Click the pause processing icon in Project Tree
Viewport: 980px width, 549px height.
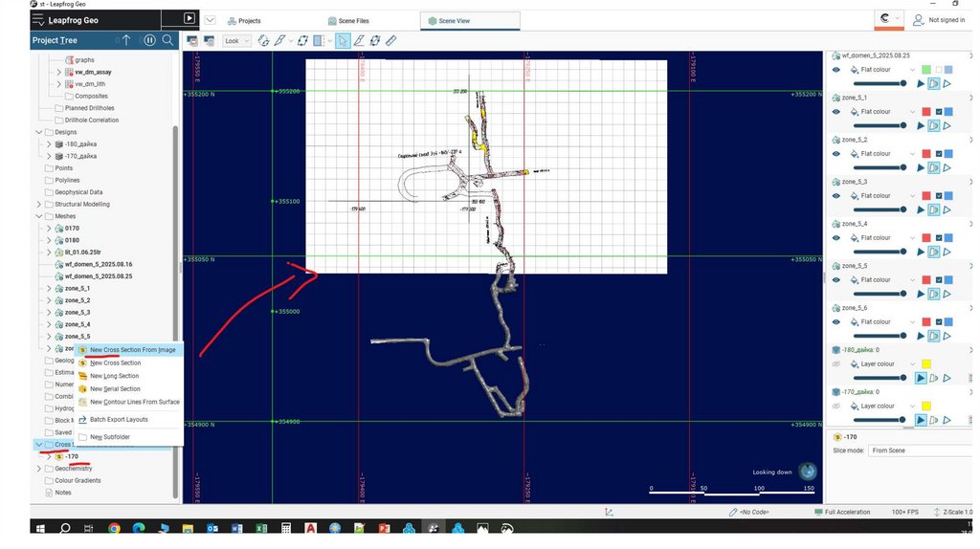pyautogui.click(x=149, y=40)
